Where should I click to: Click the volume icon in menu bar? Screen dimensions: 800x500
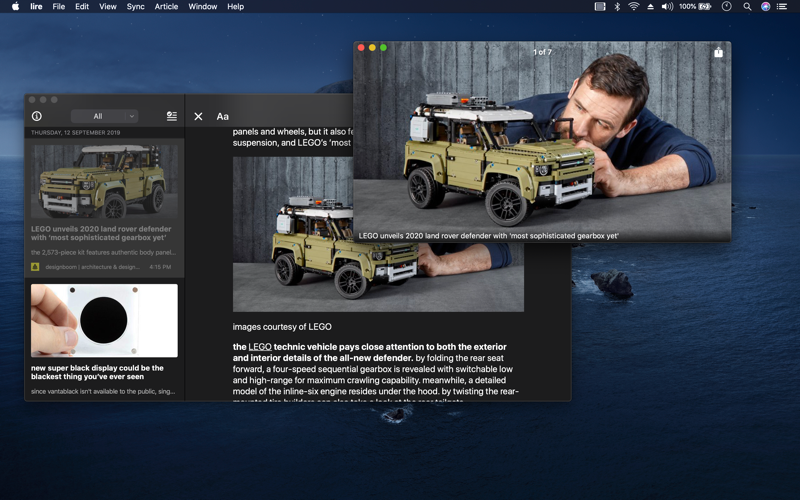pyautogui.click(x=667, y=7)
